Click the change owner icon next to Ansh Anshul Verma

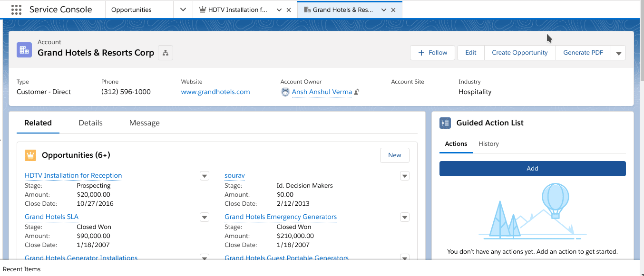click(357, 92)
